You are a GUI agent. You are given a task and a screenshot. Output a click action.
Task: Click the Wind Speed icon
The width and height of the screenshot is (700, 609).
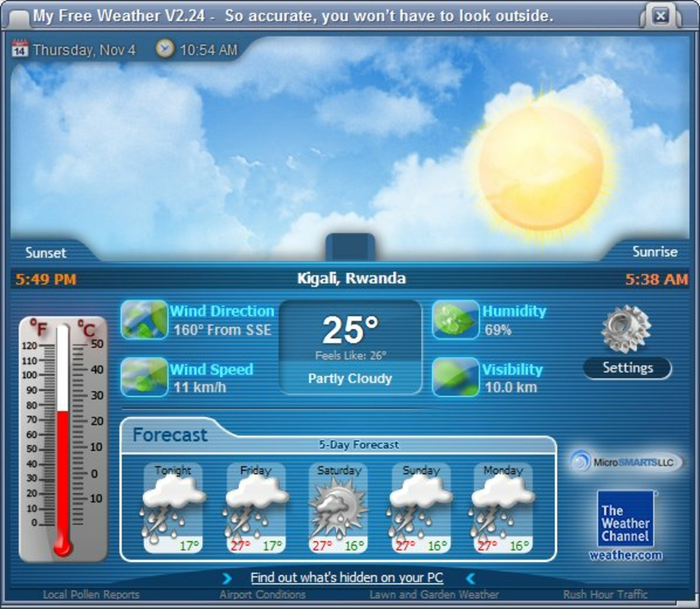(x=145, y=378)
